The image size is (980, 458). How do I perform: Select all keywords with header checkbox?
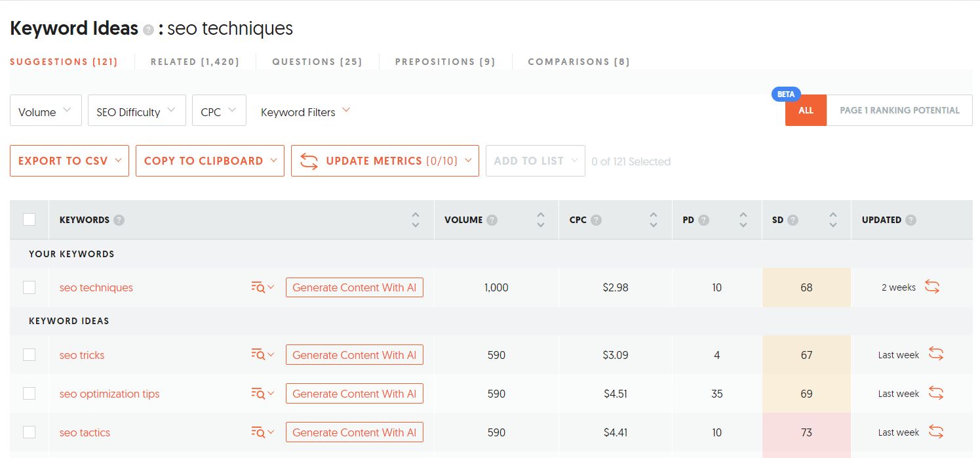tap(29, 220)
